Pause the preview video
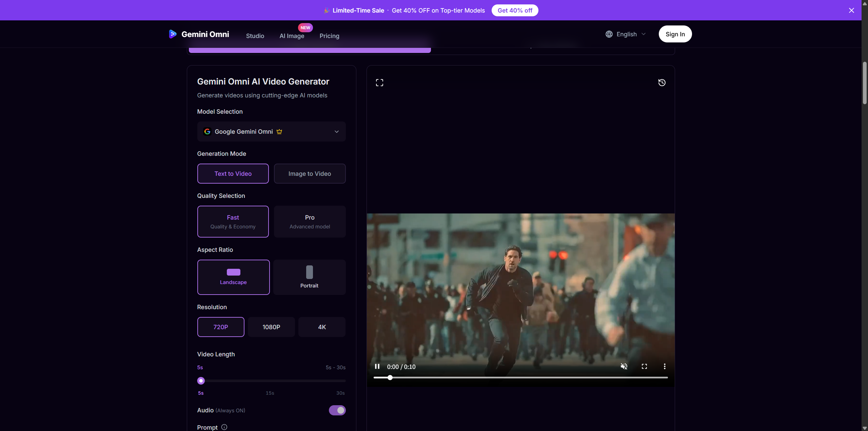Screen dimensions: 868x431 click(x=377, y=367)
